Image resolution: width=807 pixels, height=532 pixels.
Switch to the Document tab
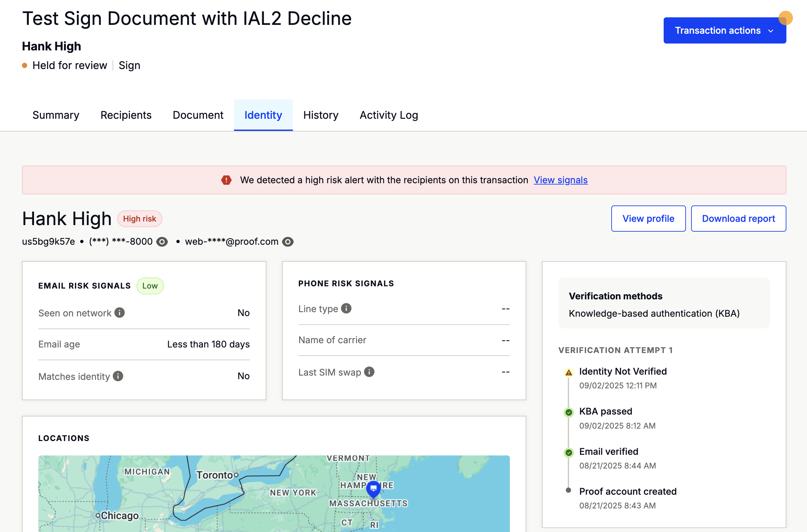tap(198, 115)
